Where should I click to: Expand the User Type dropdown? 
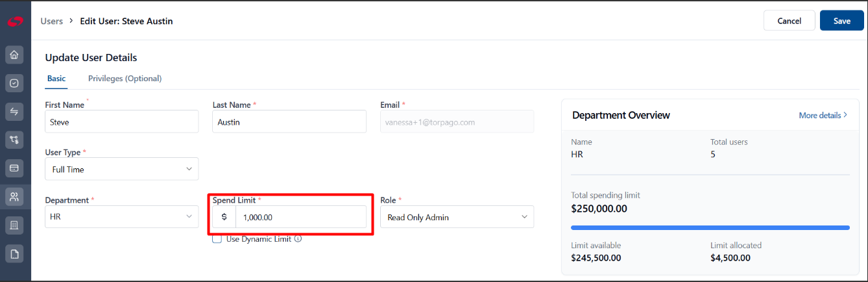tap(122, 169)
